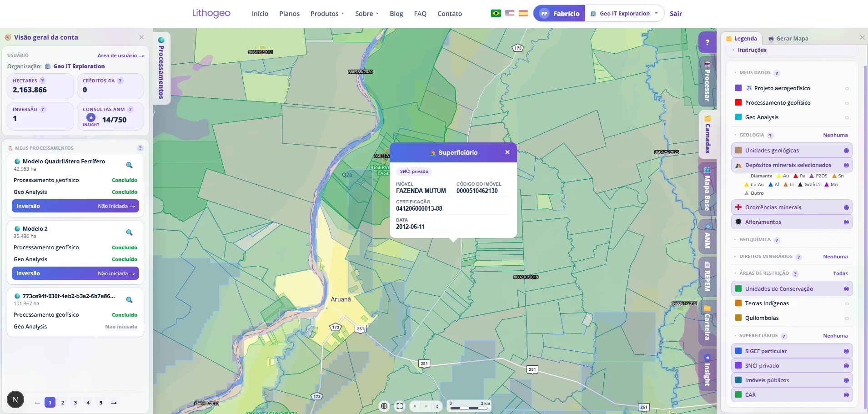
Task: Toggle Ocorrências minerais layer
Action: coord(846,207)
